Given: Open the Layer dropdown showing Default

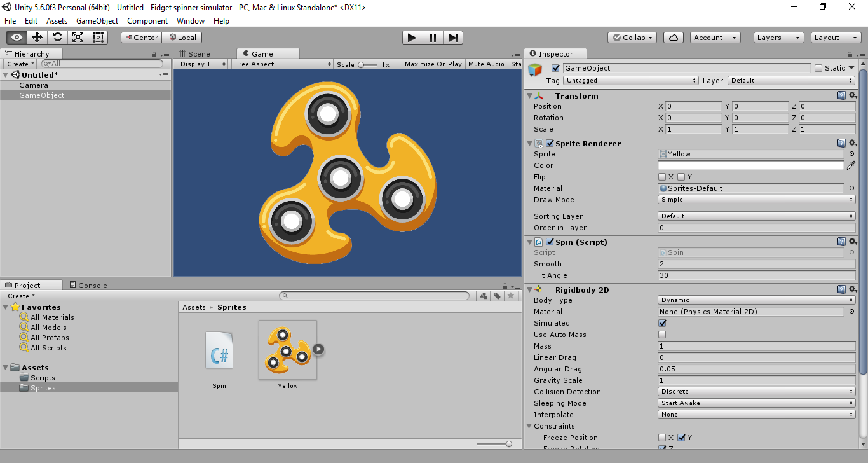Looking at the screenshot, I should coord(791,81).
